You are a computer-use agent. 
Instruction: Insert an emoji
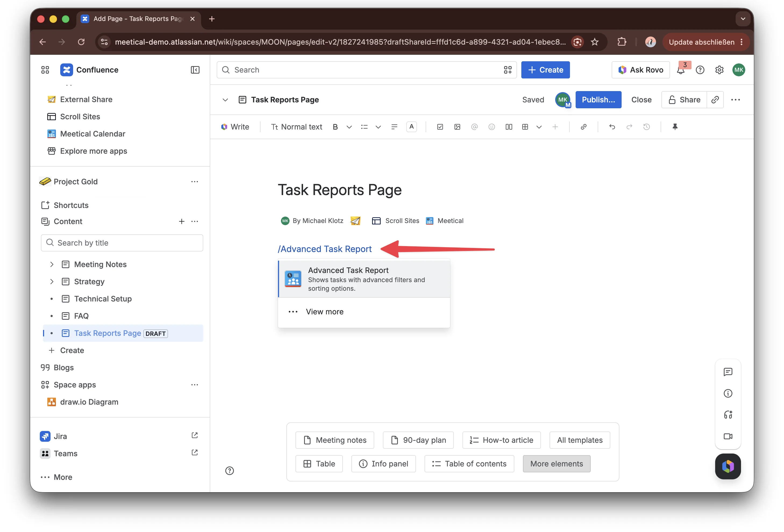[x=491, y=127]
